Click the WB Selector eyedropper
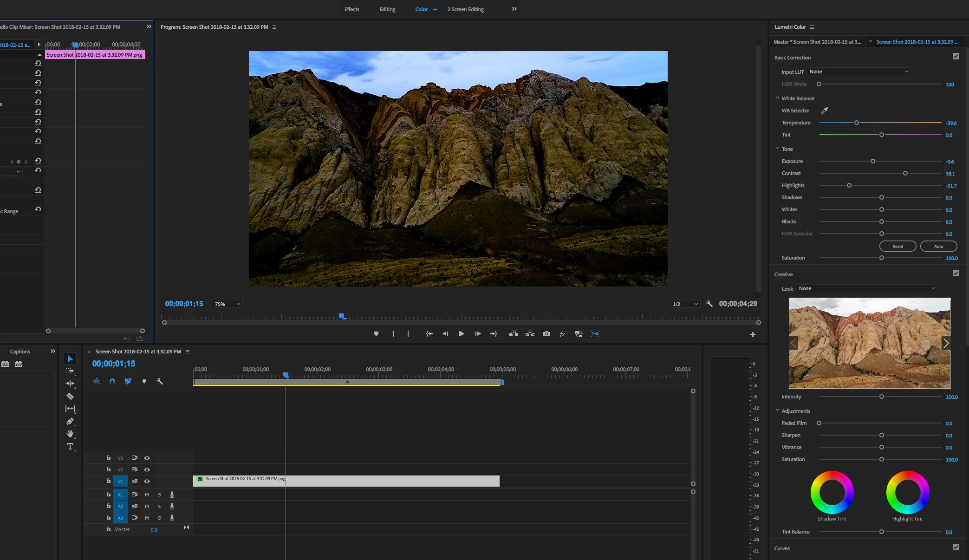969x560 pixels. point(825,111)
